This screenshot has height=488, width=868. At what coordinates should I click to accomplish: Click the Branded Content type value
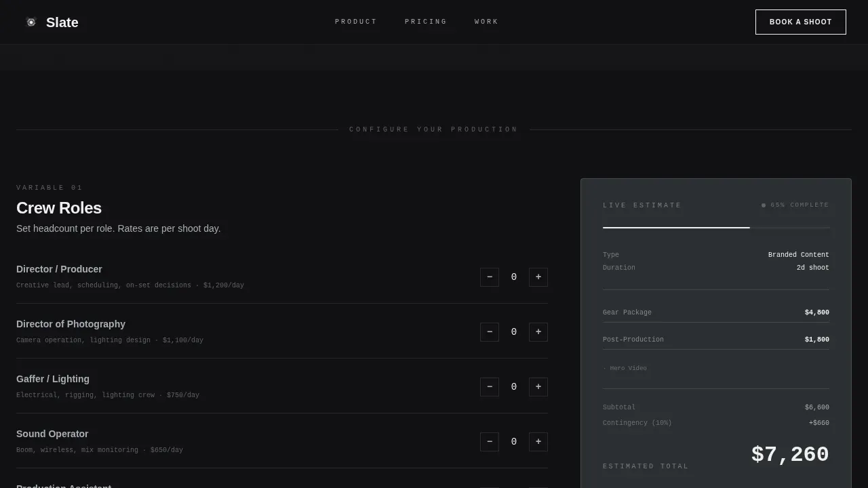click(799, 255)
